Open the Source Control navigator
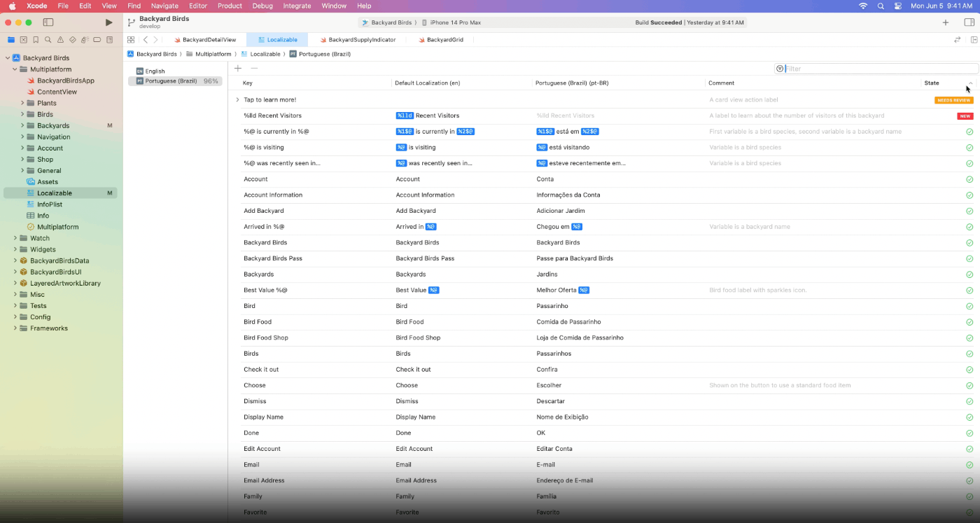The height and width of the screenshot is (523, 980). (x=23, y=40)
